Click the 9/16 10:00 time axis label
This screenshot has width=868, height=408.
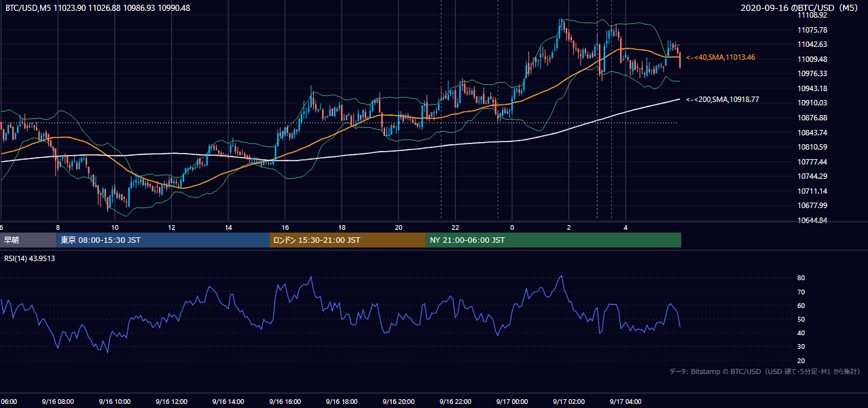pyautogui.click(x=115, y=402)
